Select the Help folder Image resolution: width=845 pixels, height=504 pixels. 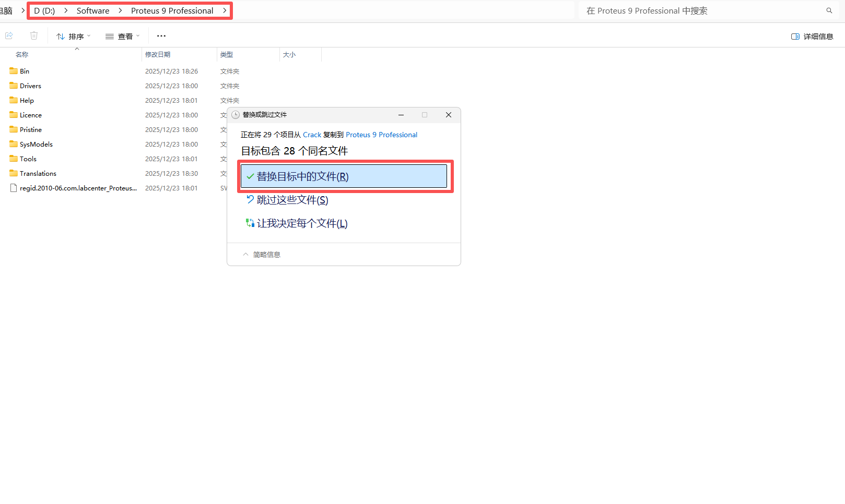pyautogui.click(x=27, y=100)
